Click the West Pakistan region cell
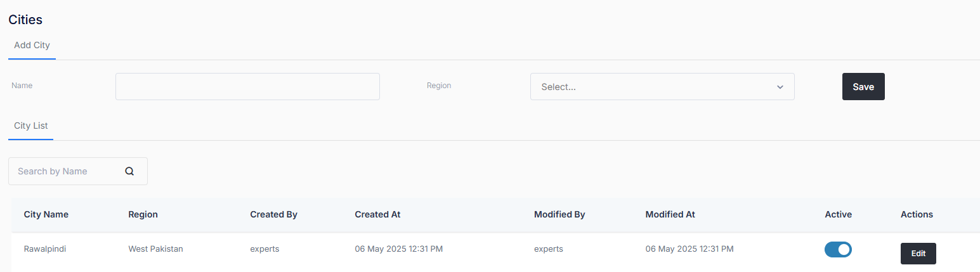The height and width of the screenshot is (272, 980). pyautogui.click(x=155, y=249)
